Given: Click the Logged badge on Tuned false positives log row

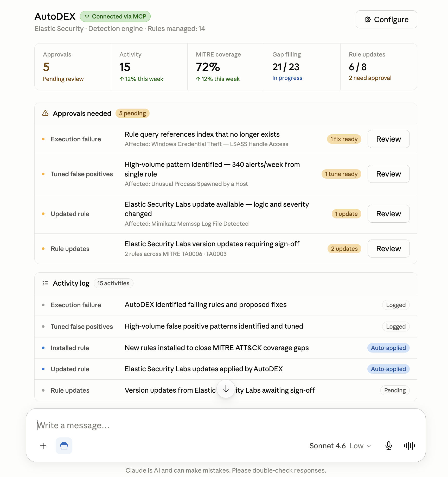Looking at the screenshot, I should tap(396, 327).
